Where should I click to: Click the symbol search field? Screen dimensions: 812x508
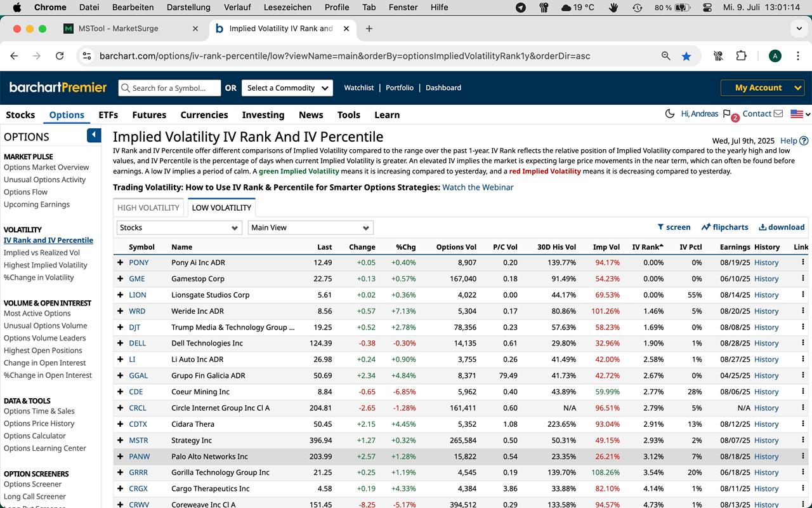(x=170, y=88)
